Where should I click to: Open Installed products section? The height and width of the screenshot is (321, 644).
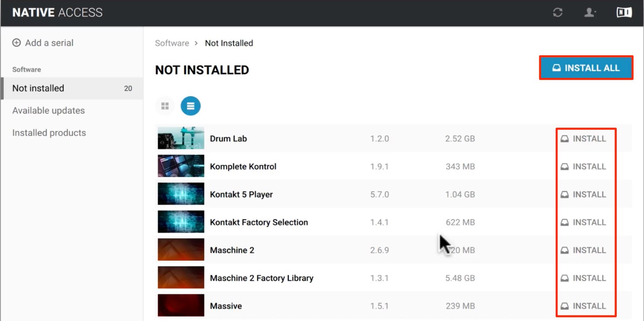tap(49, 133)
